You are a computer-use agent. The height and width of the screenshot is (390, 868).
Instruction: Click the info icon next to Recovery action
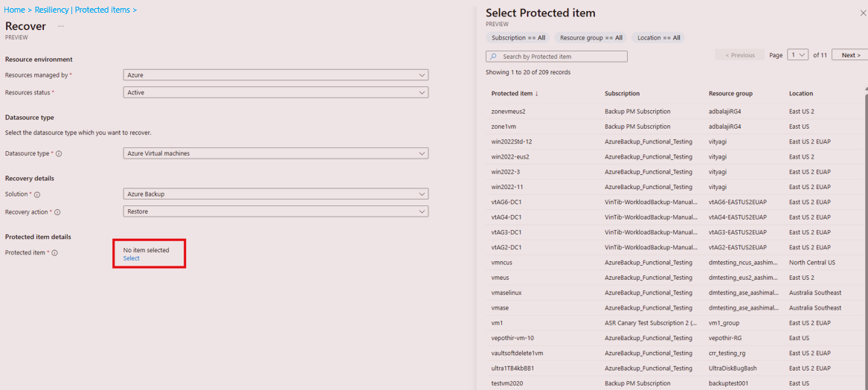click(57, 212)
